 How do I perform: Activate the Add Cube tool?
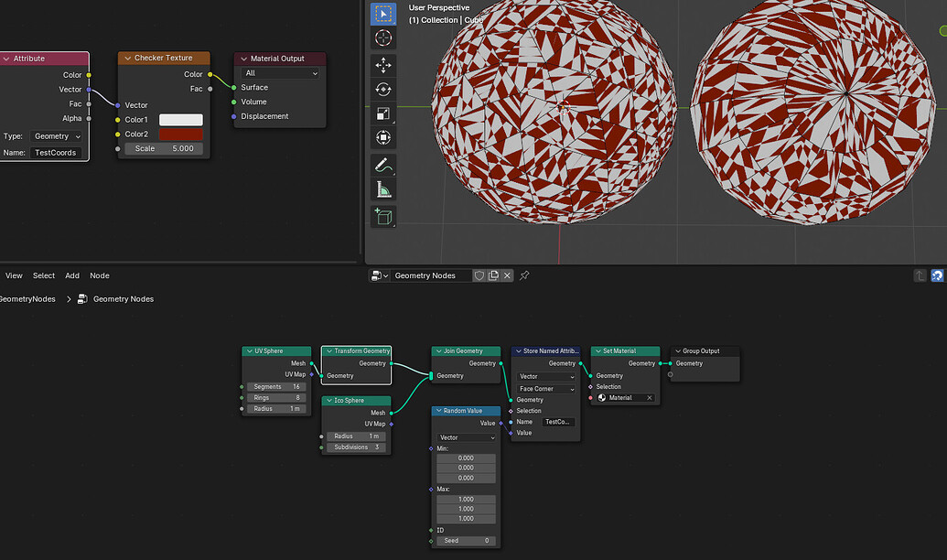pos(382,216)
